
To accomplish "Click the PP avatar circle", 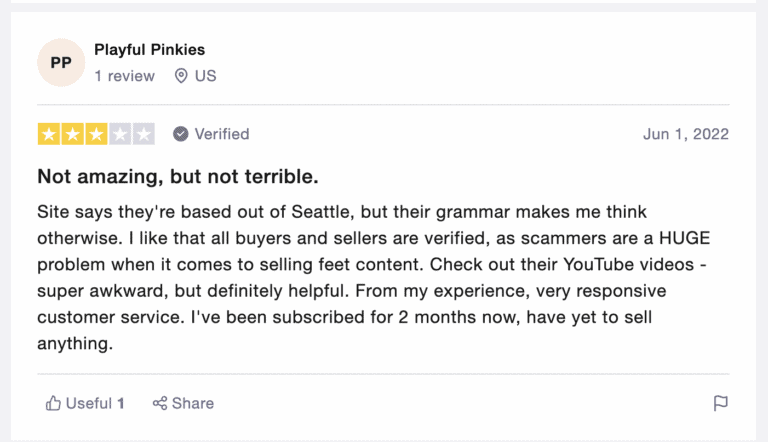I will coord(61,63).
